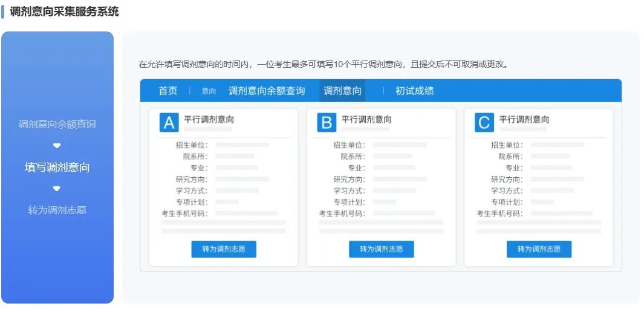Open the 首页 tab
The width and height of the screenshot is (644, 309).
168,91
